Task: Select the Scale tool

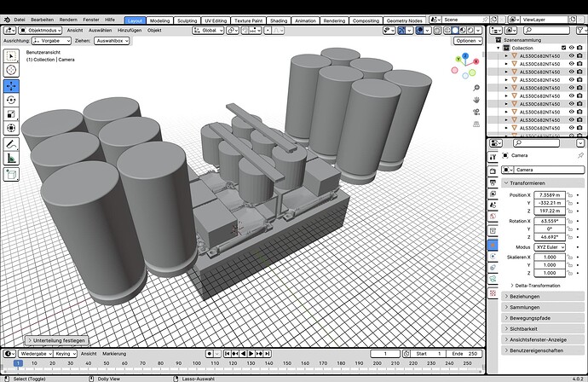Action: coord(11,114)
